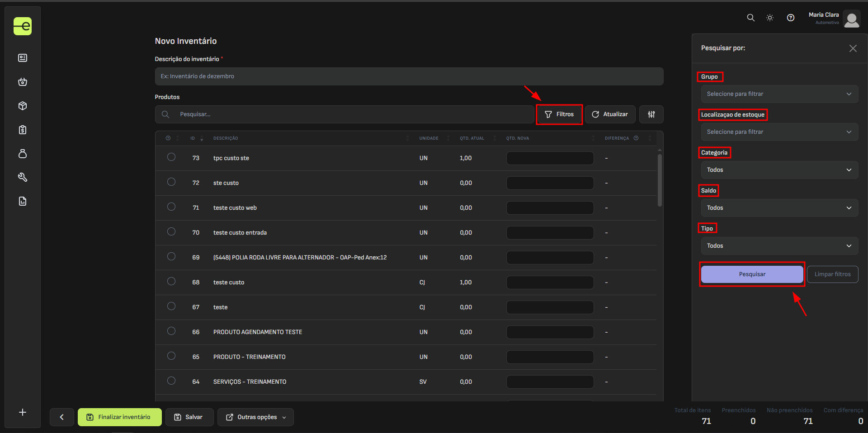
Task: Click the wrench tools sidebar icon
Action: pos(23,177)
